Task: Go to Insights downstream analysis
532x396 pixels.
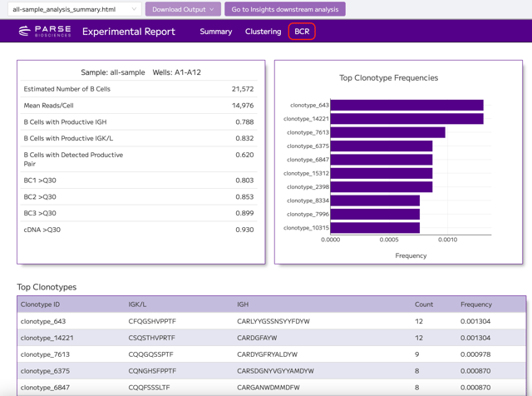Action: coord(284,9)
